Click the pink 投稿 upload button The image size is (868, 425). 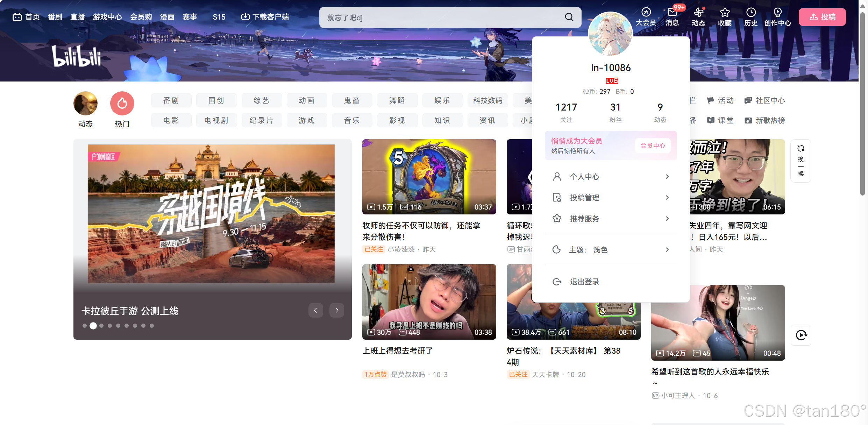pos(822,17)
